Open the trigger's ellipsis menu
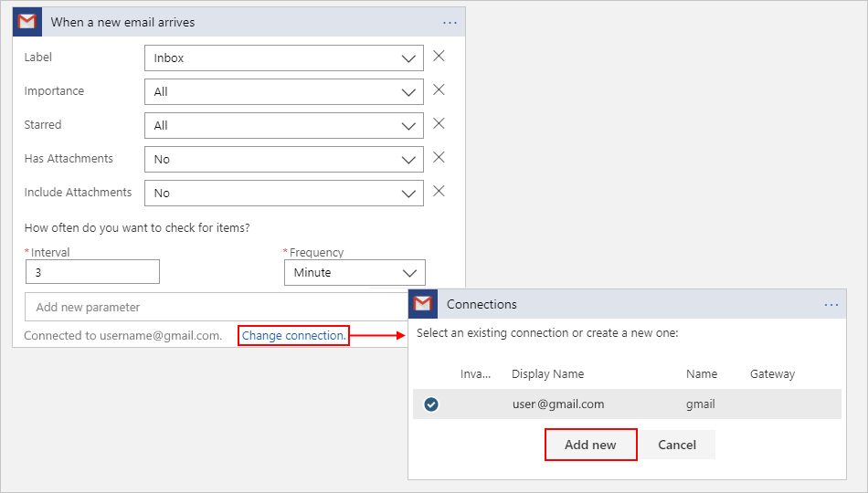Viewport: 868px width, 493px height. pyautogui.click(x=450, y=23)
